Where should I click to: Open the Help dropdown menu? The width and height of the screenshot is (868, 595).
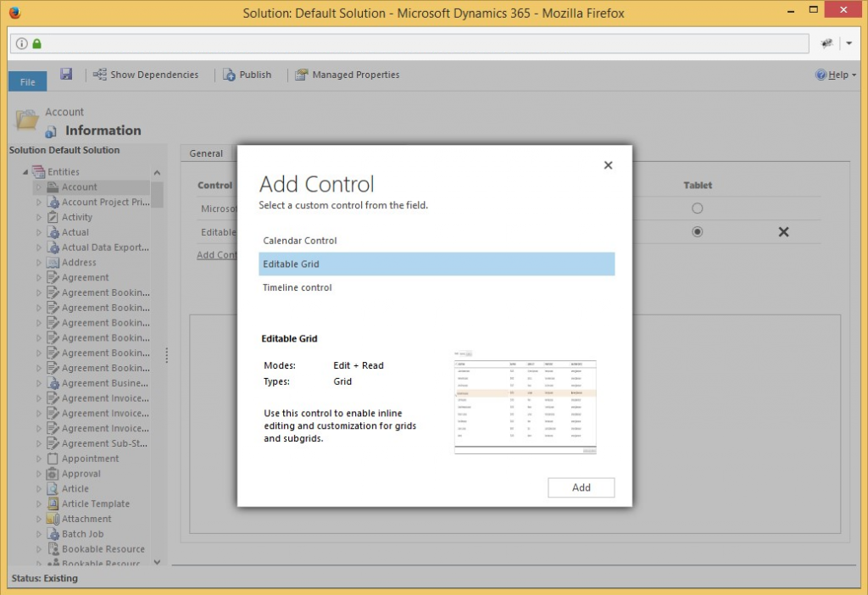(x=836, y=75)
